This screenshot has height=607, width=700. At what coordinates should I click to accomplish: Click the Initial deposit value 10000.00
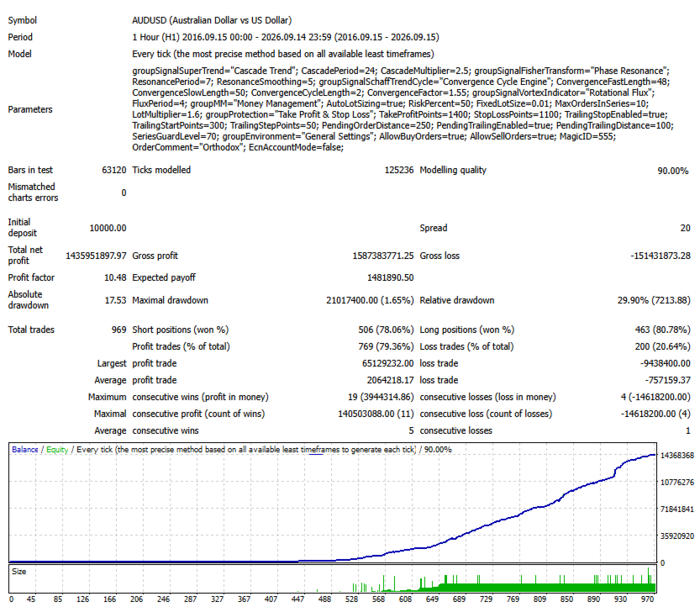pos(108,228)
